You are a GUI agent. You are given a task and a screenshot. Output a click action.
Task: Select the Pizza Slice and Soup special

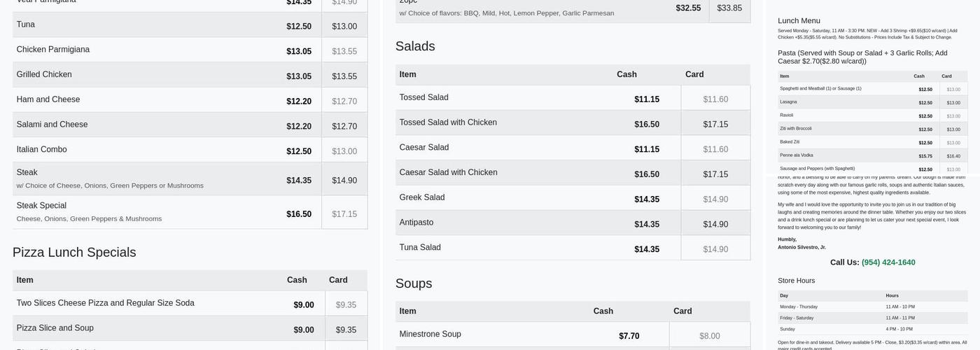click(55, 328)
